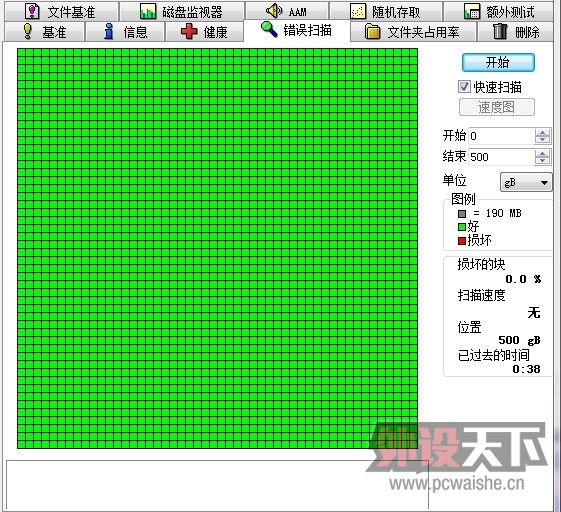The image size is (561, 512).
Task: Click the File Benchmark tab icon (文件基准)
Action: pos(32,11)
